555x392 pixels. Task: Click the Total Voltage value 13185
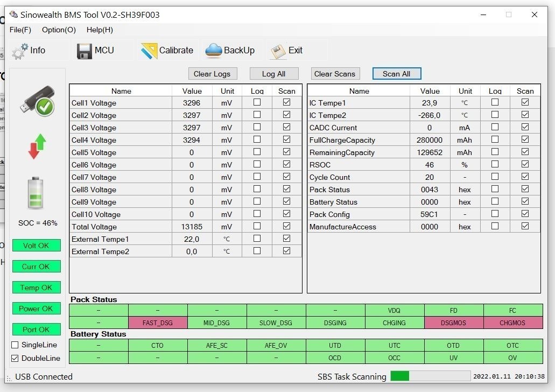point(192,227)
